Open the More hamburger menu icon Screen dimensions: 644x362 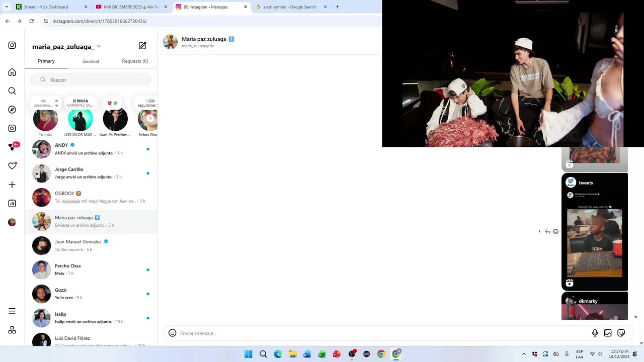coord(12,311)
